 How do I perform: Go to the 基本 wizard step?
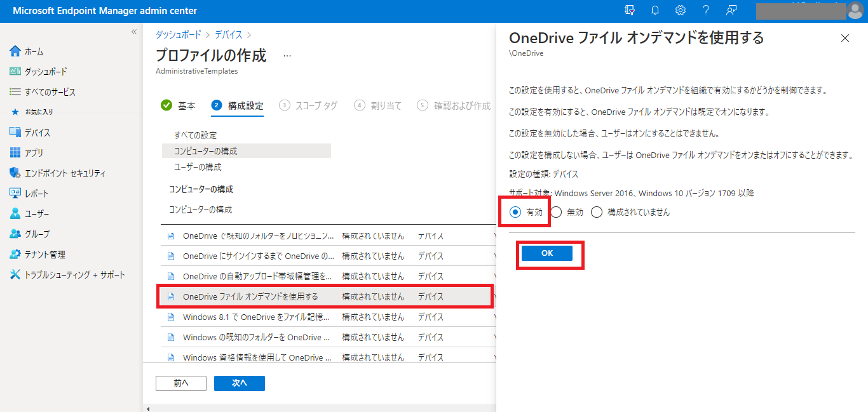[178, 106]
